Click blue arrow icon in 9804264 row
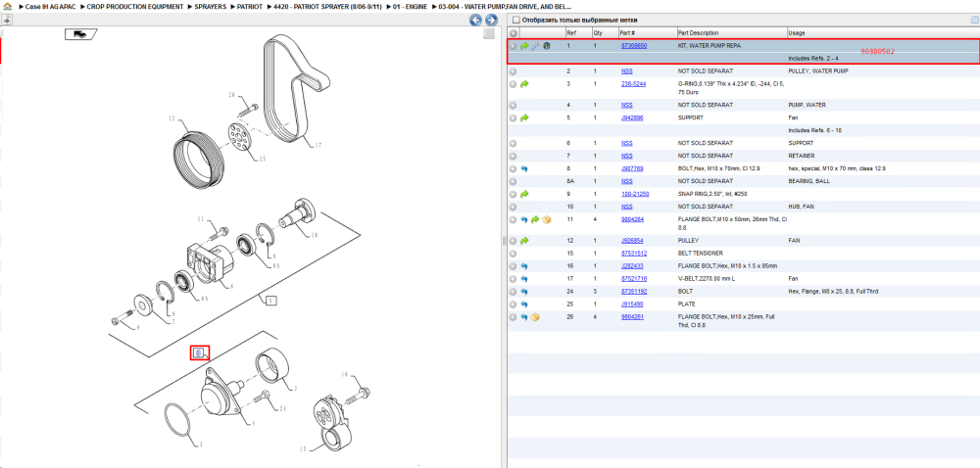Image resolution: width=980 pixels, height=468 pixels. point(524,219)
